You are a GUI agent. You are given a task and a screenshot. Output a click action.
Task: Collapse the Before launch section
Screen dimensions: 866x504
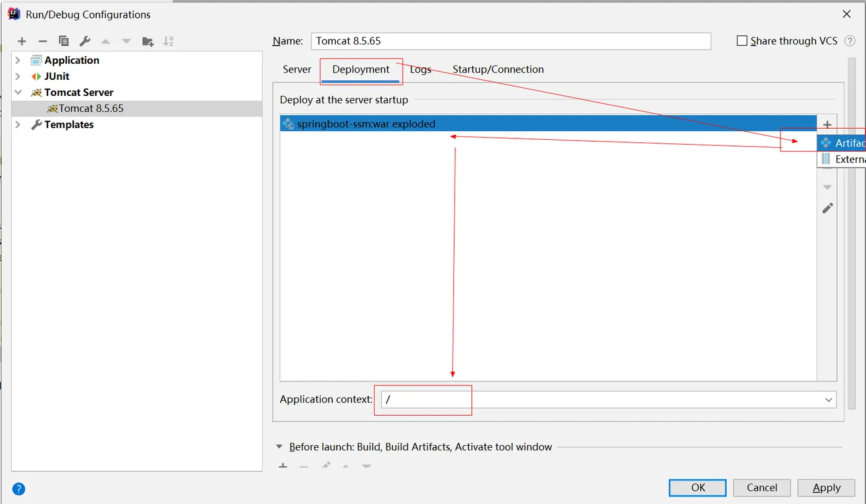click(x=280, y=447)
